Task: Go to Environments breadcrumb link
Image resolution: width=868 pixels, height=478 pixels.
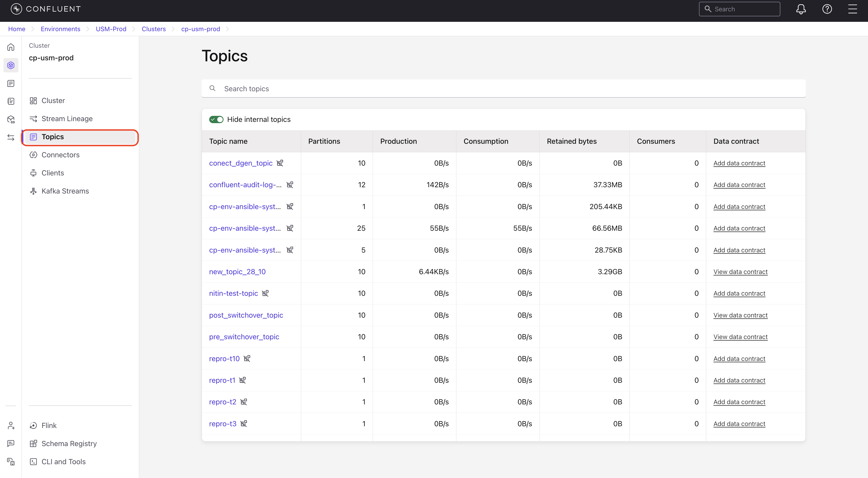Action: tap(60, 29)
